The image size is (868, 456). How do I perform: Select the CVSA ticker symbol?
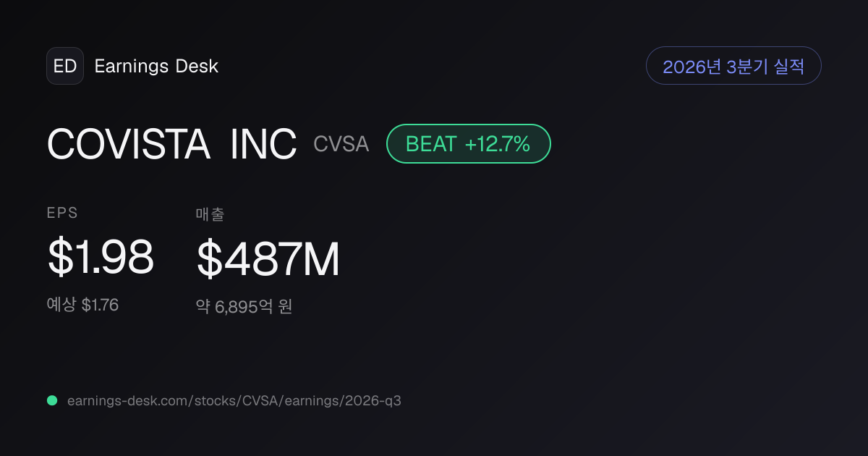coord(341,144)
